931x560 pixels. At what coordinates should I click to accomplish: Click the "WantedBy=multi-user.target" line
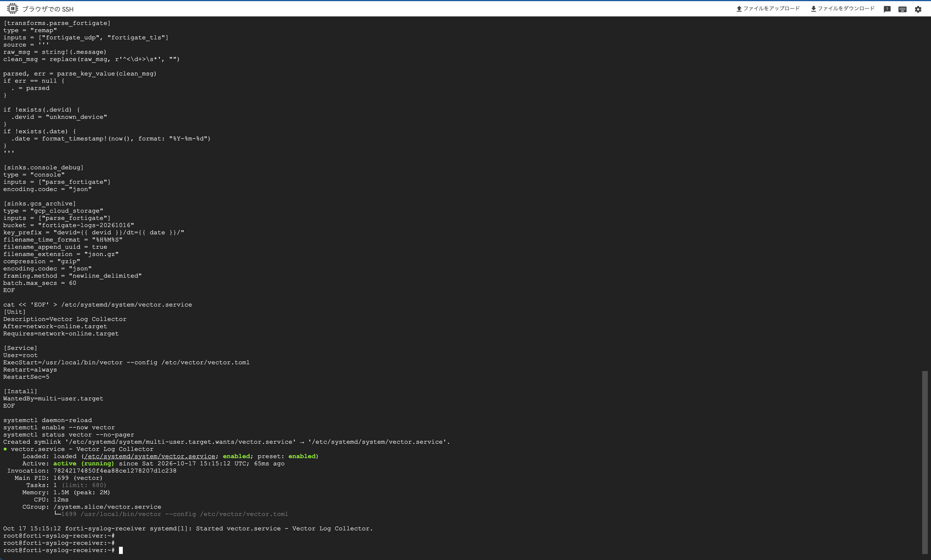click(x=53, y=399)
